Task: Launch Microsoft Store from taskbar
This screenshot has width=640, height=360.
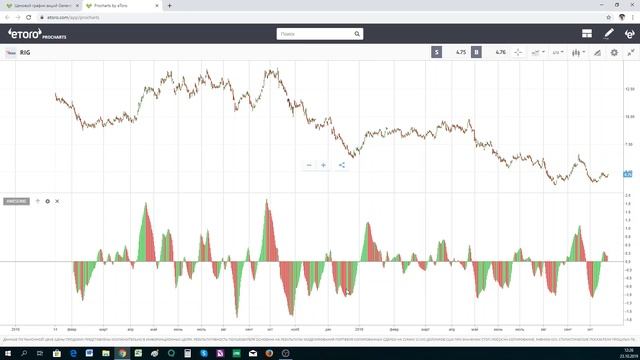Action: (x=57, y=353)
